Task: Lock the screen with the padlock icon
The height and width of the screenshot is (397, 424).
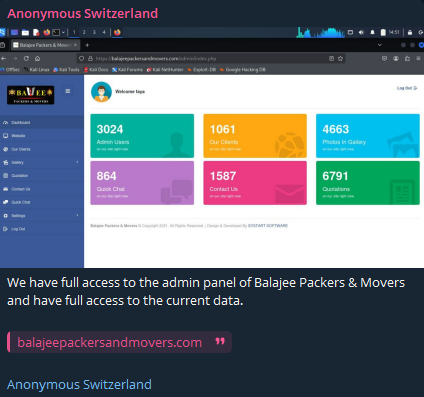Action: (x=410, y=32)
